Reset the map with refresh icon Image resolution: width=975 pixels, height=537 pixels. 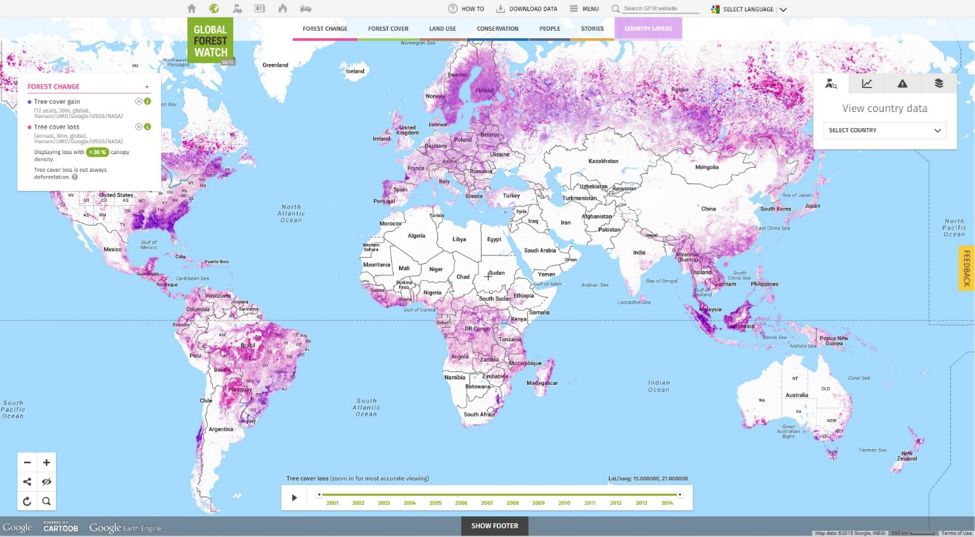(27, 501)
